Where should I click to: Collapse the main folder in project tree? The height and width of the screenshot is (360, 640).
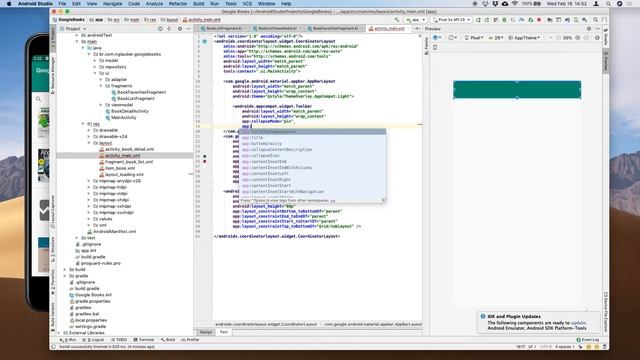pyautogui.click(x=77, y=42)
